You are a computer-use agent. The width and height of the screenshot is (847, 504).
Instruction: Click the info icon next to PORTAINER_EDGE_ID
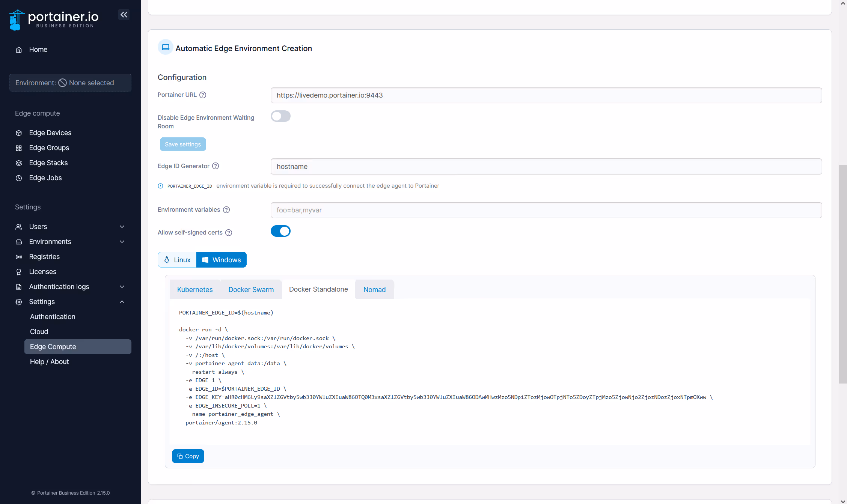point(161,186)
